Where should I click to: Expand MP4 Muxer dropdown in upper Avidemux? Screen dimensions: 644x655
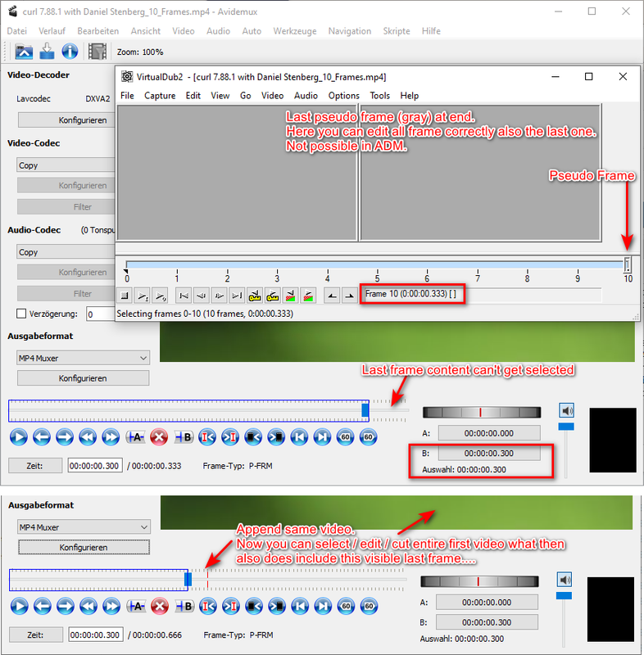tap(84, 358)
